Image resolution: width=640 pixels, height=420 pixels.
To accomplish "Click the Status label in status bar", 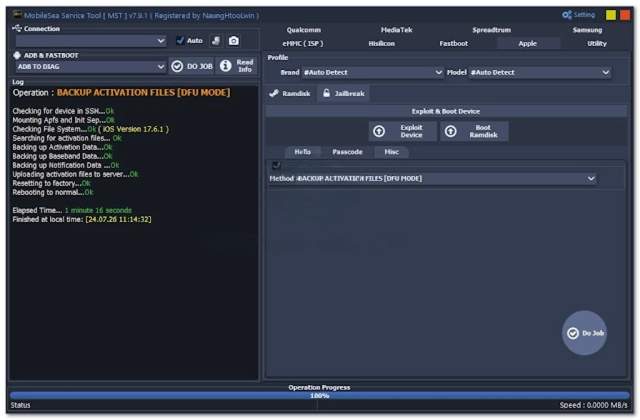I will [x=20, y=405].
